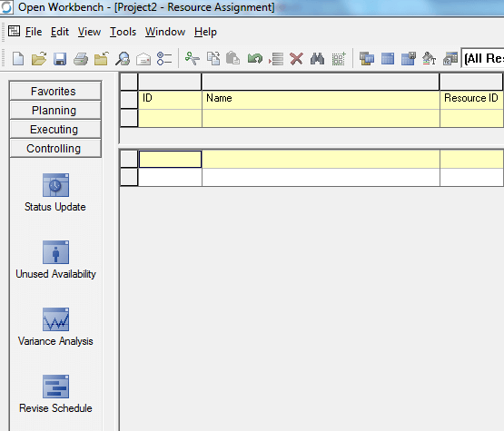Open the View menu
Image resolution: width=504 pixels, height=431 pixels.
click(x=89, y=32)
